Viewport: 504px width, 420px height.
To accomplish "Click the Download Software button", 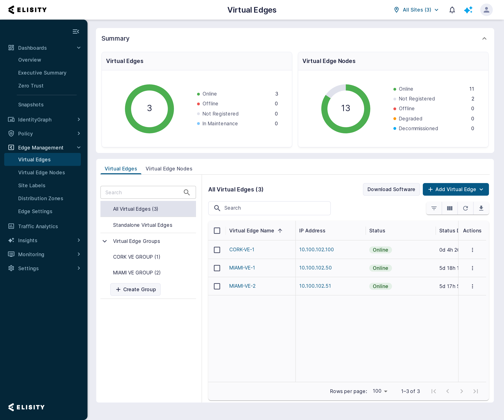I will pos(391,189).
